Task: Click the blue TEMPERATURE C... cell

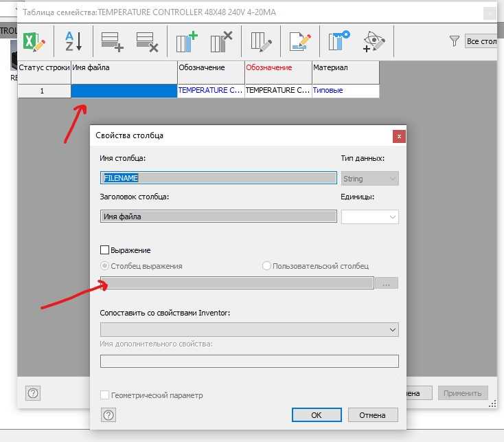Action: click(211, 91)
